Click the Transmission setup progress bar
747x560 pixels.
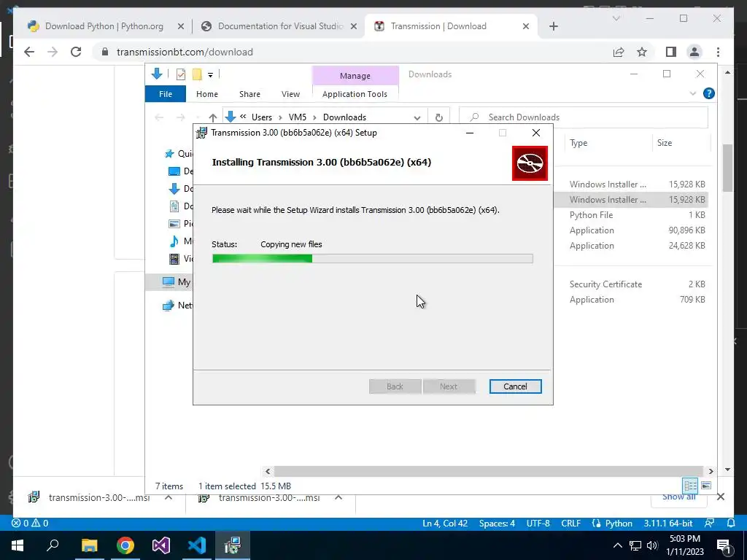(373, 259)
